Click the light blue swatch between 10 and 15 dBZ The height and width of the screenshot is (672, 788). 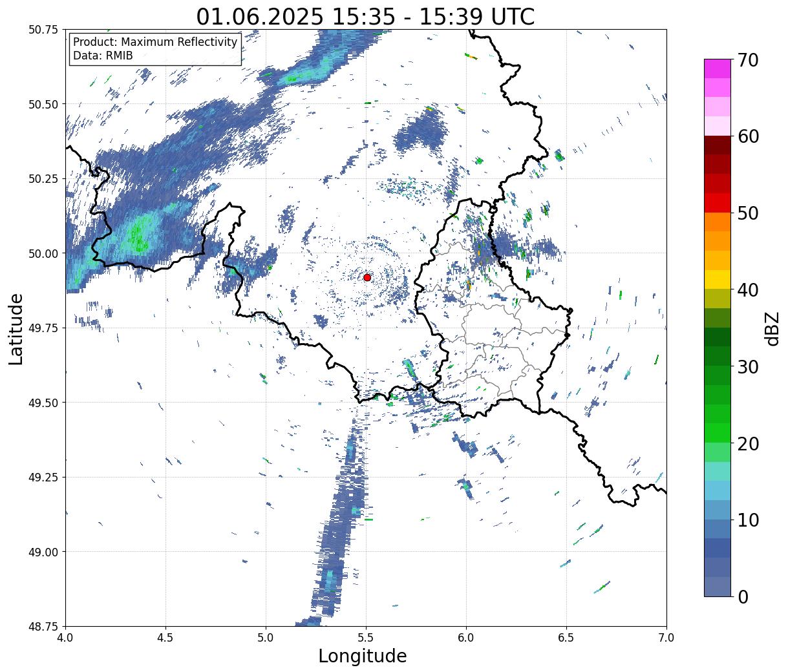click(x=718, y=490)
